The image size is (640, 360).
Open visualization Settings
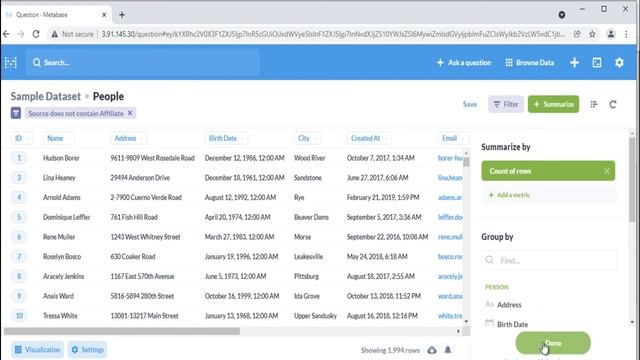pos(87,350)
